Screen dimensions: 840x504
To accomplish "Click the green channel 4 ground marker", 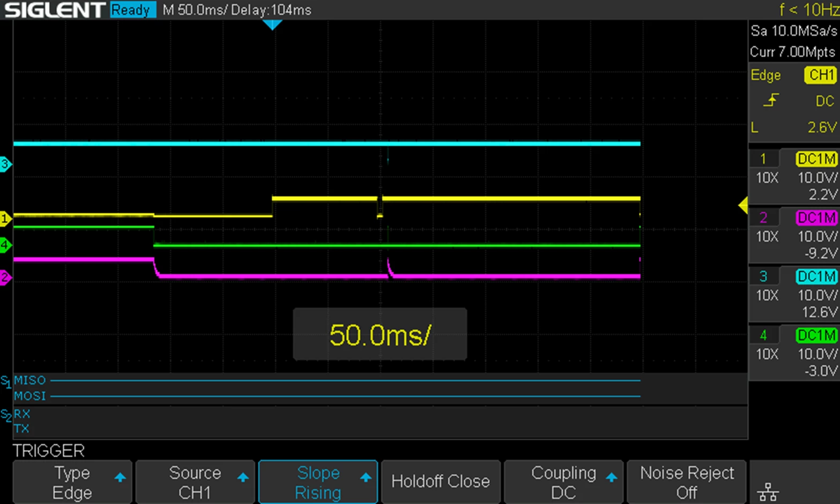I will 5,245.
